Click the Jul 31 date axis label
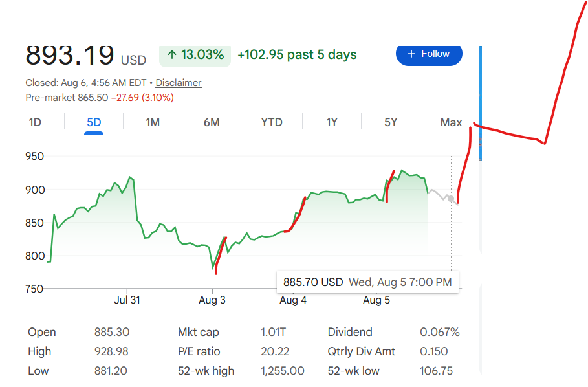The height and width of the screenshot is (387, 588). pyautogui.click(x=127, y=300)
